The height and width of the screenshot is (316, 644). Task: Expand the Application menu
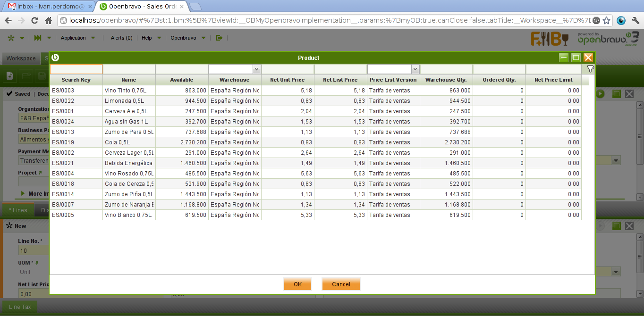78,38
